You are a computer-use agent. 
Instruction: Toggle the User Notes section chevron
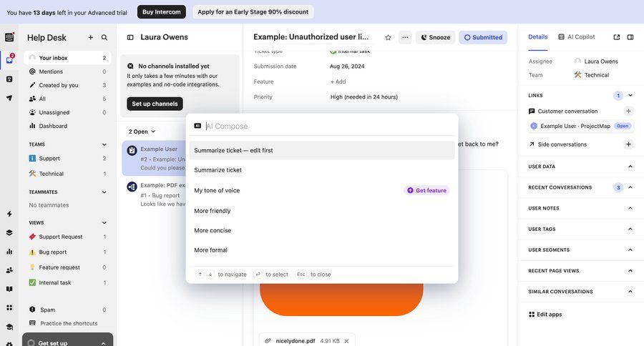point(630,208)
